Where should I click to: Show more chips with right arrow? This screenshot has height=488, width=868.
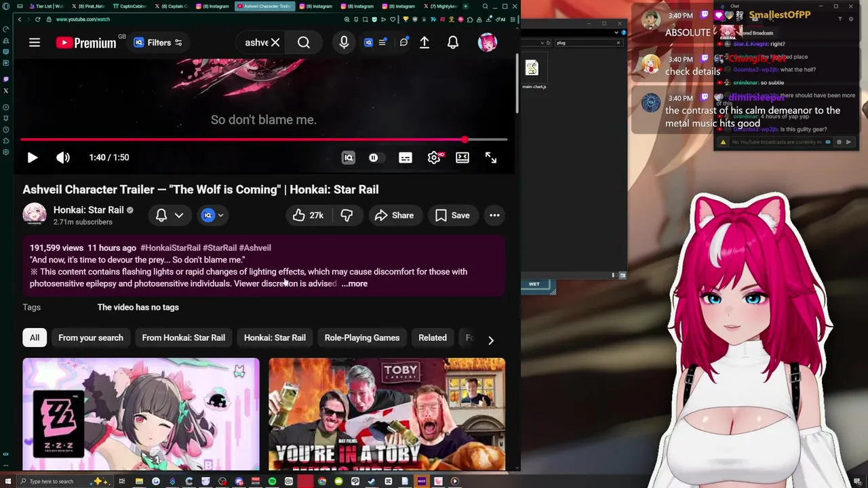[491, 340]
